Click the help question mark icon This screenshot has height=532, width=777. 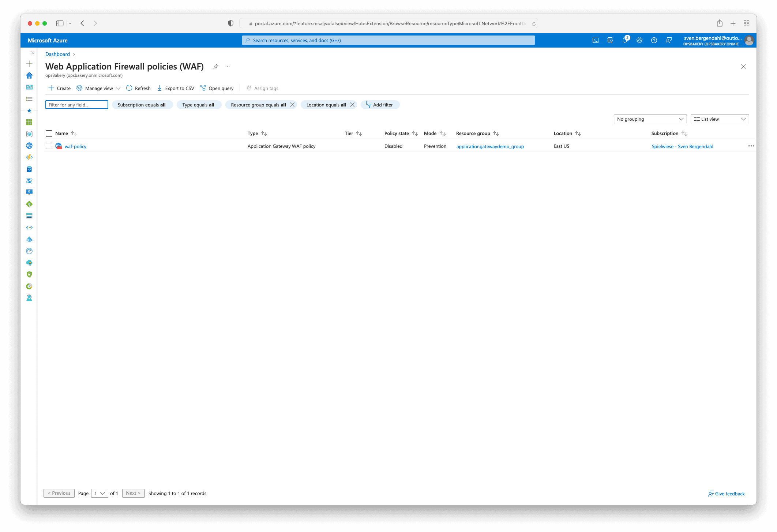point(654,40)
